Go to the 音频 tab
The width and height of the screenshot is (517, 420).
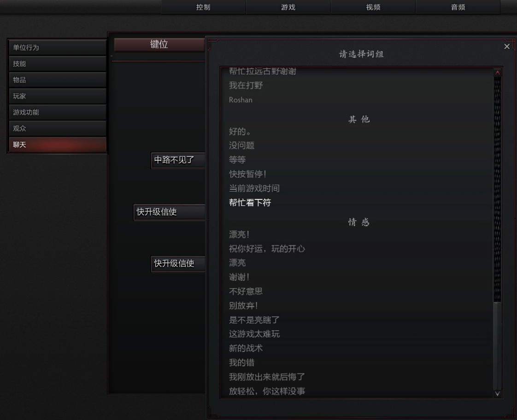point(458,7)
